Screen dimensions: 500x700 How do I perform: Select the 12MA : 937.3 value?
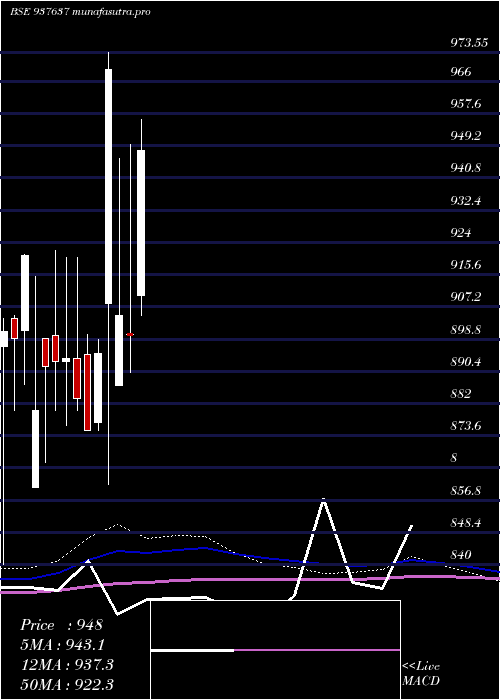(67, 664)
